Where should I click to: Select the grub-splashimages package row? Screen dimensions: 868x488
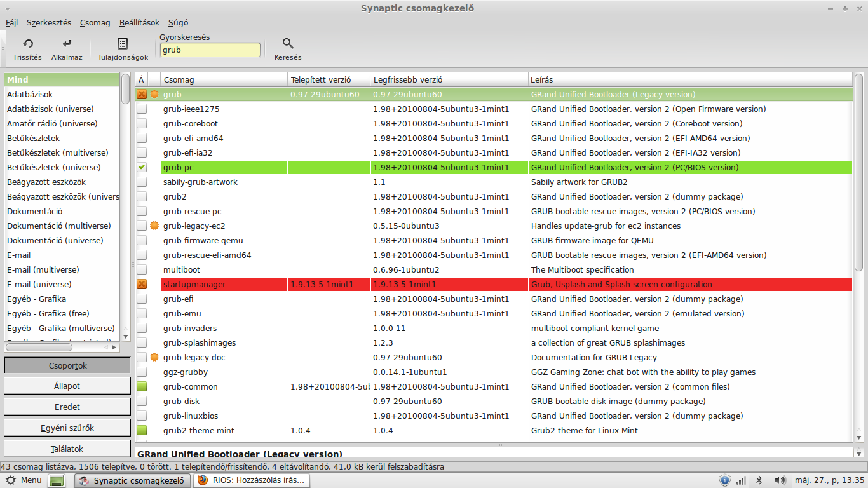(494, 342)
